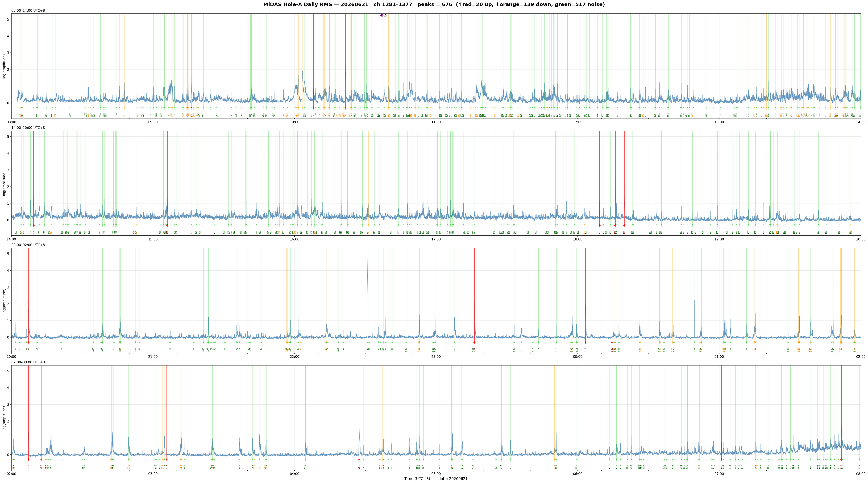This screenshot has width=868, height=483.
Task: Click the 09:00 time tick label
Action: (153, 122)
